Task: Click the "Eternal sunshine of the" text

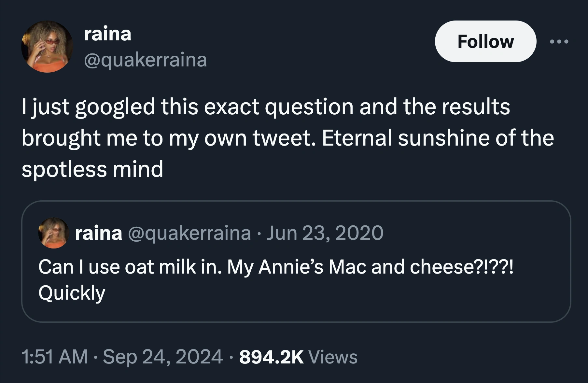Action: [x=438, y=138]
